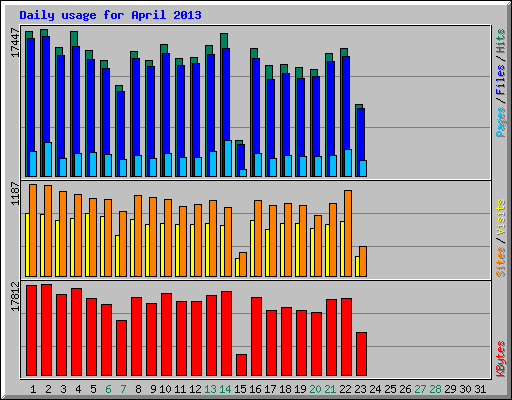Click day 3 on the date axis
512x400 pixels.
pos(63,389)
